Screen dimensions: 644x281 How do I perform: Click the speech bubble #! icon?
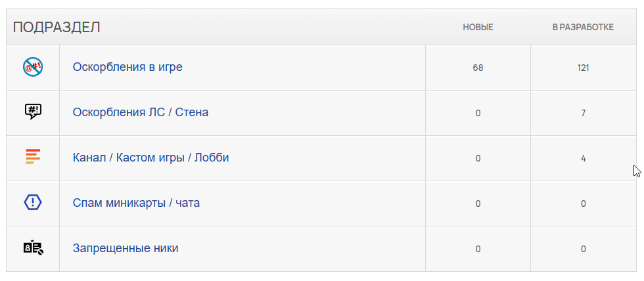pyautogui.click(x=33, y=112)
